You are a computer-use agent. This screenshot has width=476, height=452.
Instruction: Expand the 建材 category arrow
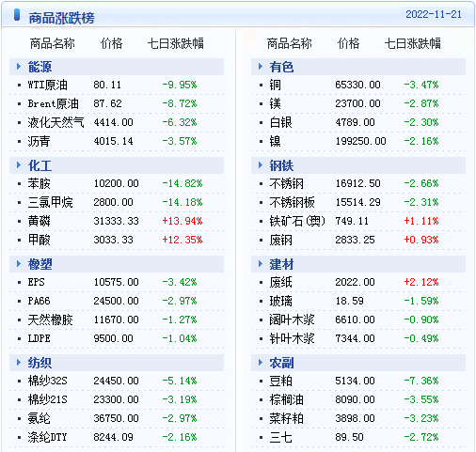point(261,264)
